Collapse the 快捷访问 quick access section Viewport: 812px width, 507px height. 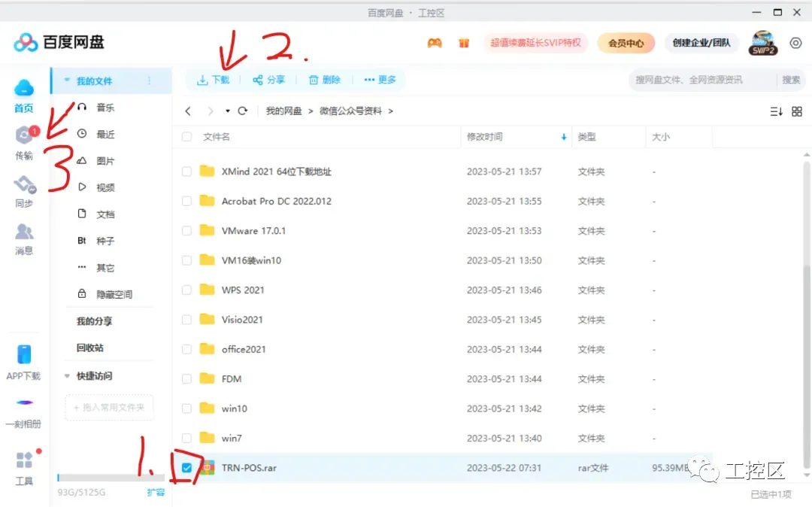tap(67, 376)
